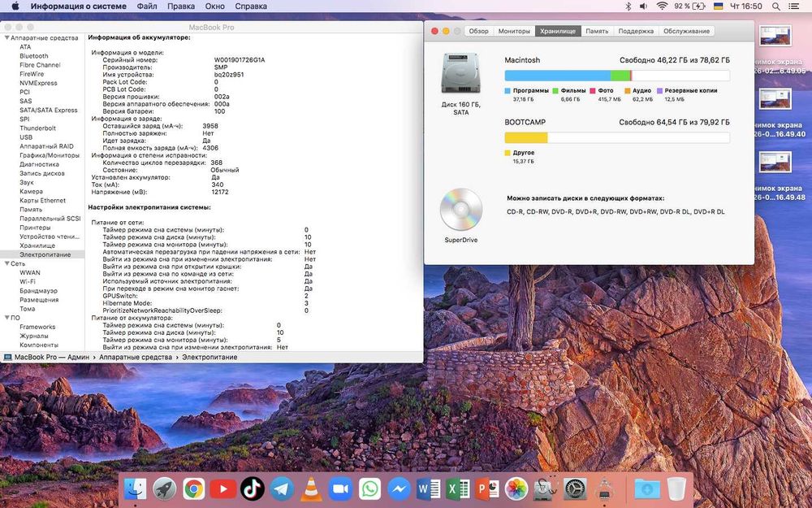
Task: Open Telegram from the Dock
Action: point(282,488)
